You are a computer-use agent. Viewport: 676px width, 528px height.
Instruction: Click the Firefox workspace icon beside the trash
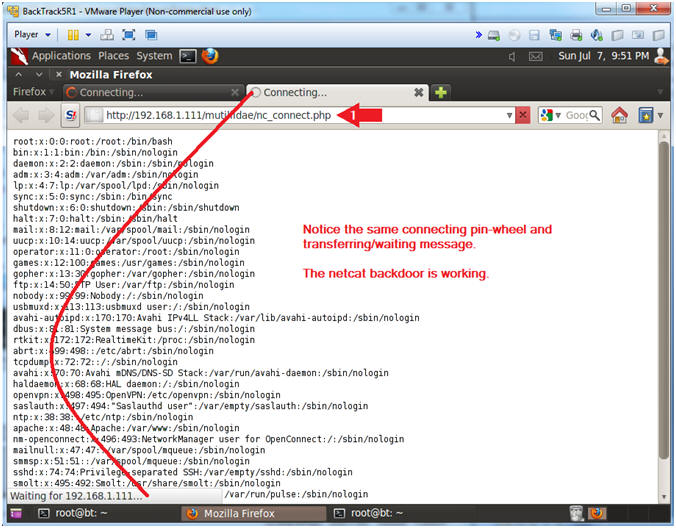597,513
